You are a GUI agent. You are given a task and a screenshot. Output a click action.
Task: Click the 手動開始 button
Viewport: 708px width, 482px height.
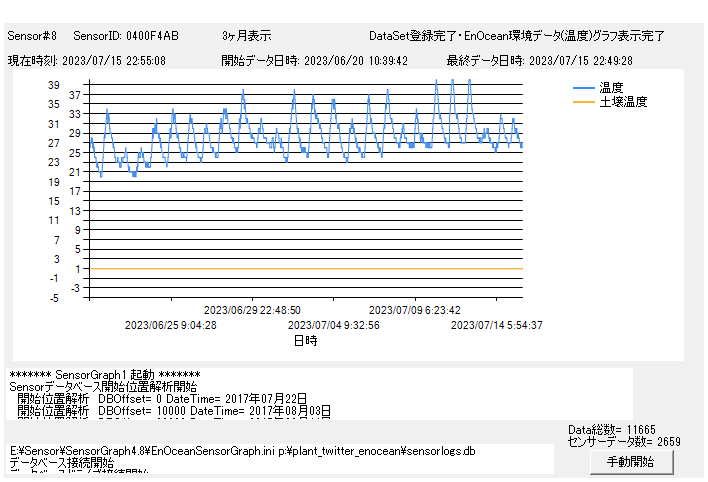tap(630, 462)
